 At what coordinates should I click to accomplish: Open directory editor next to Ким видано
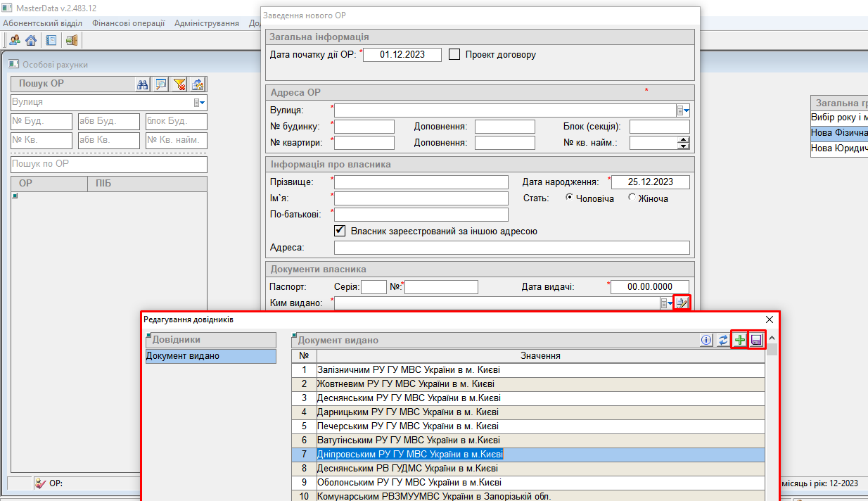pyautogui.click(x=682, y=303)
